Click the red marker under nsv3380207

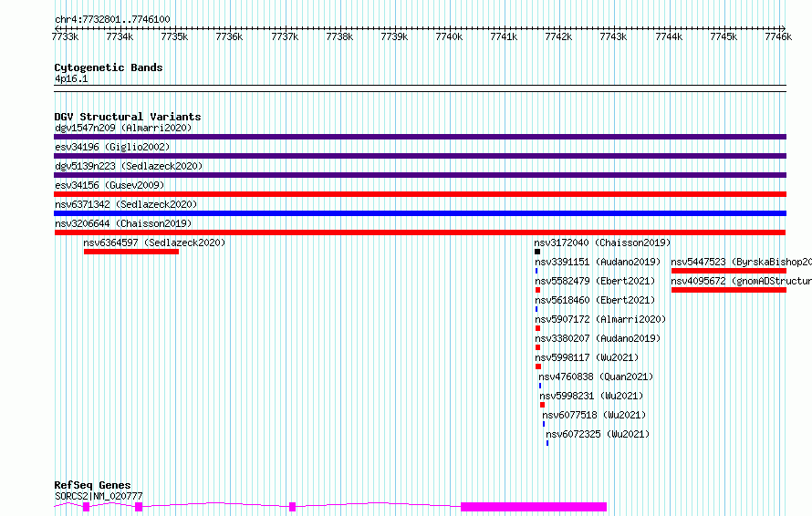point(537,347)
